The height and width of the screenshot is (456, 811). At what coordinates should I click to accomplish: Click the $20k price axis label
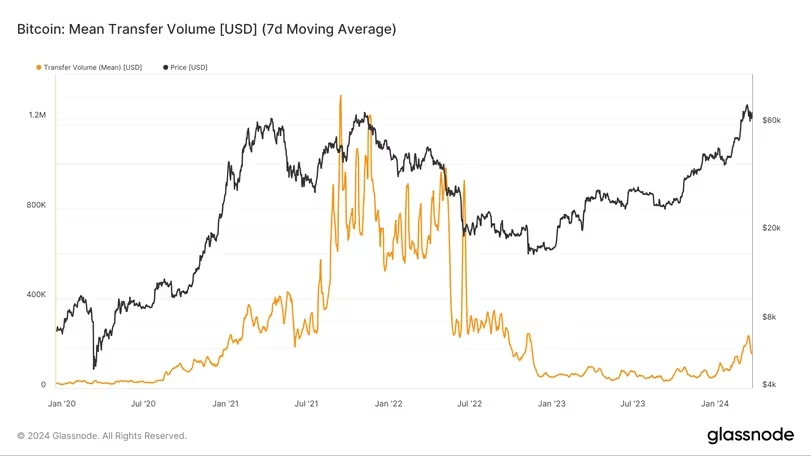771,228
